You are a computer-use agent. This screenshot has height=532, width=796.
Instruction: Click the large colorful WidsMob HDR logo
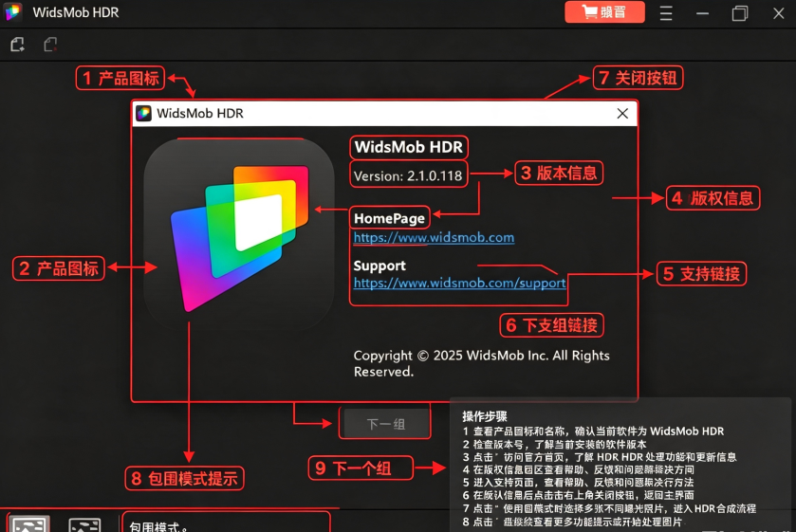(239, 234)
